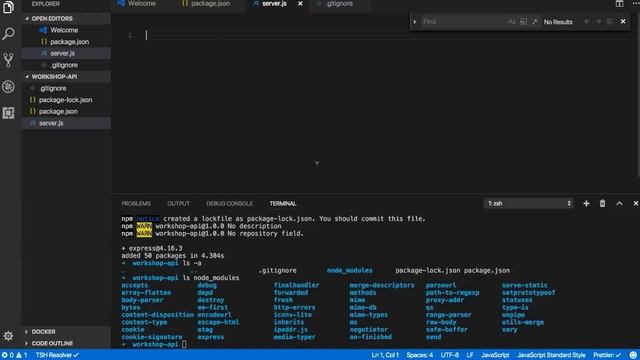Change language mode JavaScript in status bar
The width and height of the screenshot is (640, 360).
point(495,355)
